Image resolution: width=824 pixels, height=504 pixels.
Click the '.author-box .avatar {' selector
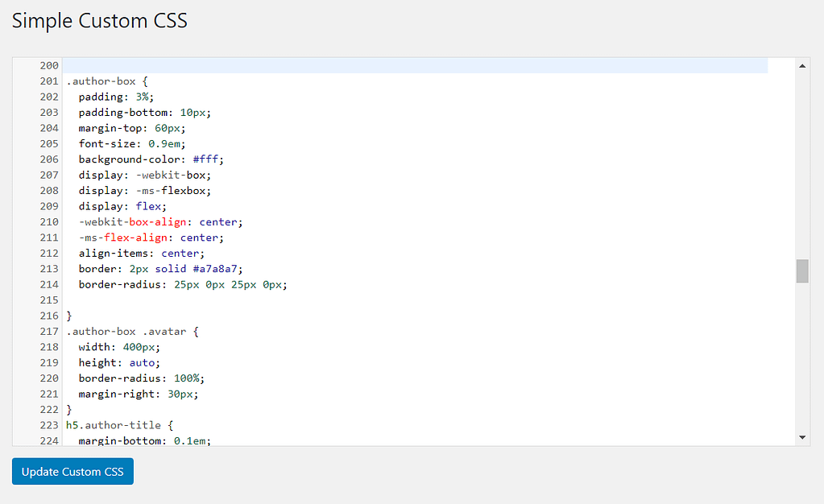click(132, 331)
